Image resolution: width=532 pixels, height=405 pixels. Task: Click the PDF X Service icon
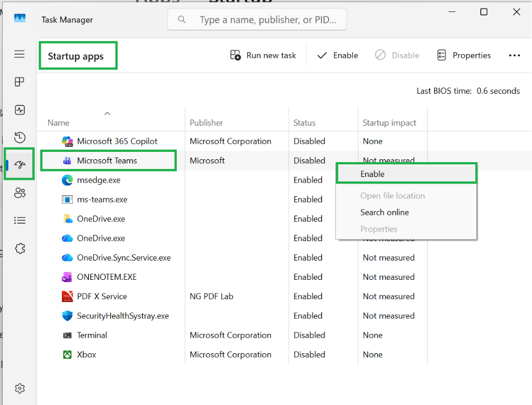[67, 296]
